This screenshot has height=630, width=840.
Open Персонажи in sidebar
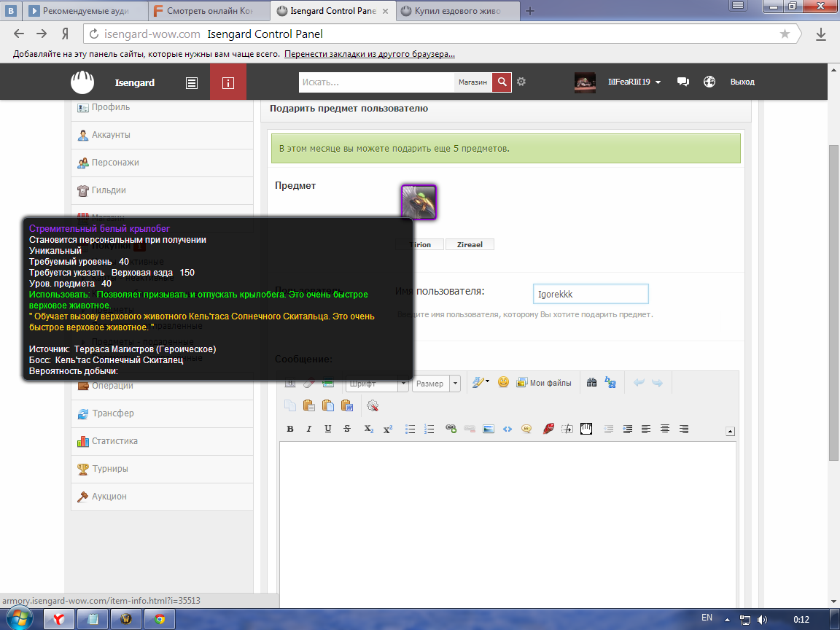[163, 163]
